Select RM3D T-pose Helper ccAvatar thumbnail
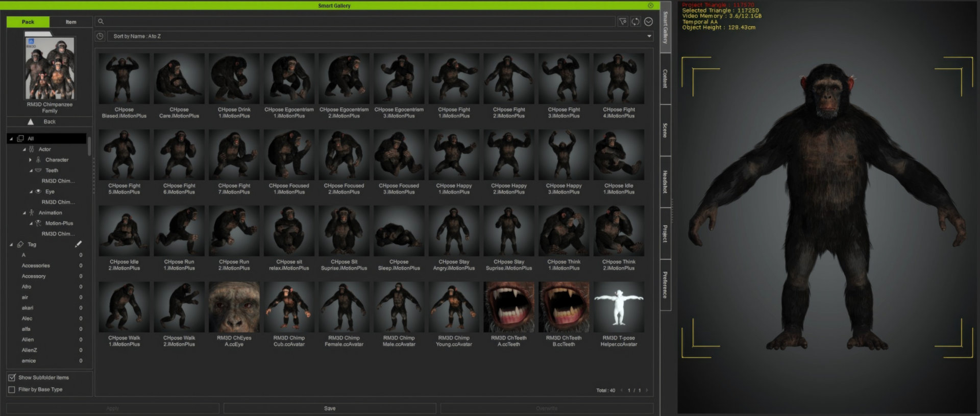Image resolution: width=980 pixels, height=416 pixels. point(619,307)
